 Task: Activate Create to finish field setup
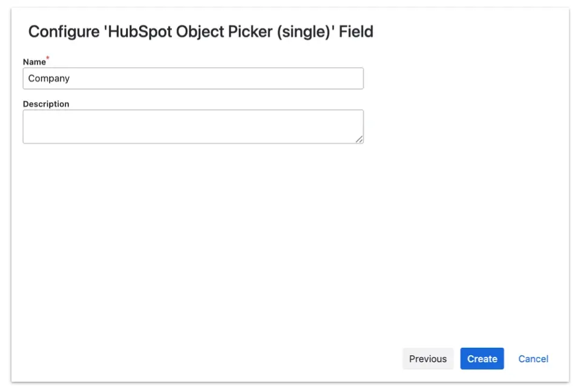pyautogui.click(x=482, y=359)
